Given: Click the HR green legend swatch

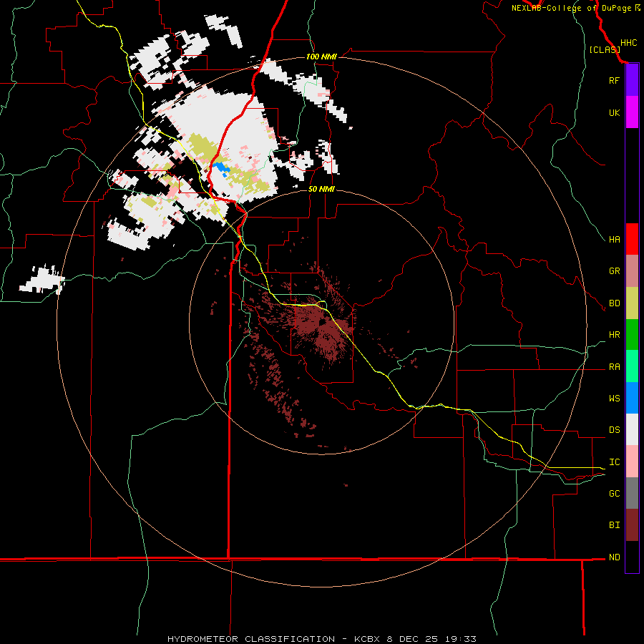Looking at the screenshot, I should tap(632, 335).
